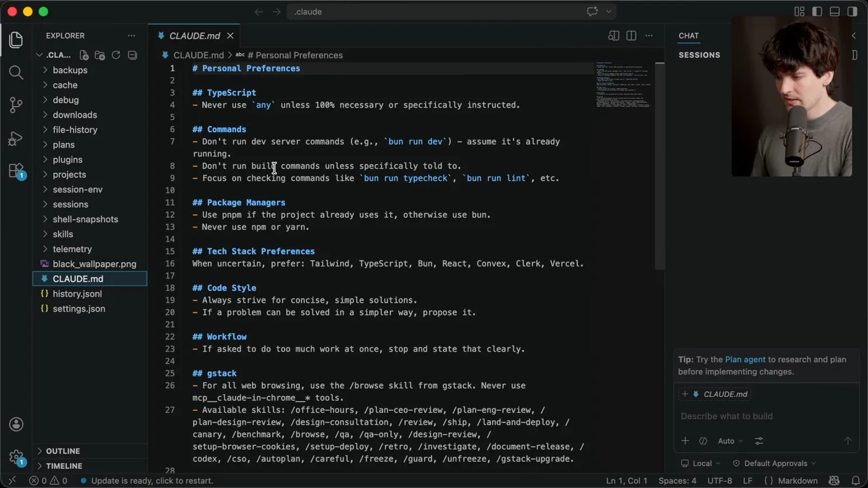Collapse all folders in explorer

[x=132, y=55]
